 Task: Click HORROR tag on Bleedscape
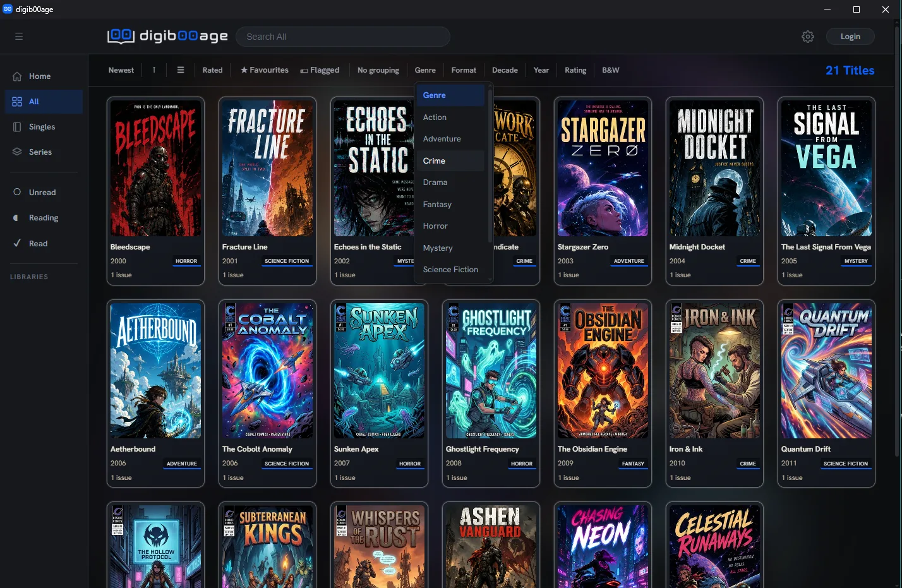(186, 261)
